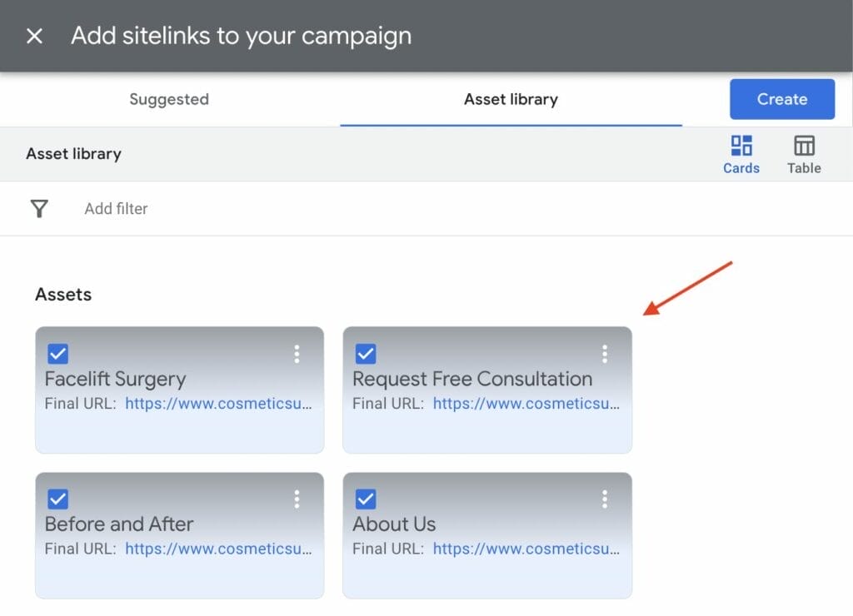Uncheck the About Us sitelink

tap(366, 499)
